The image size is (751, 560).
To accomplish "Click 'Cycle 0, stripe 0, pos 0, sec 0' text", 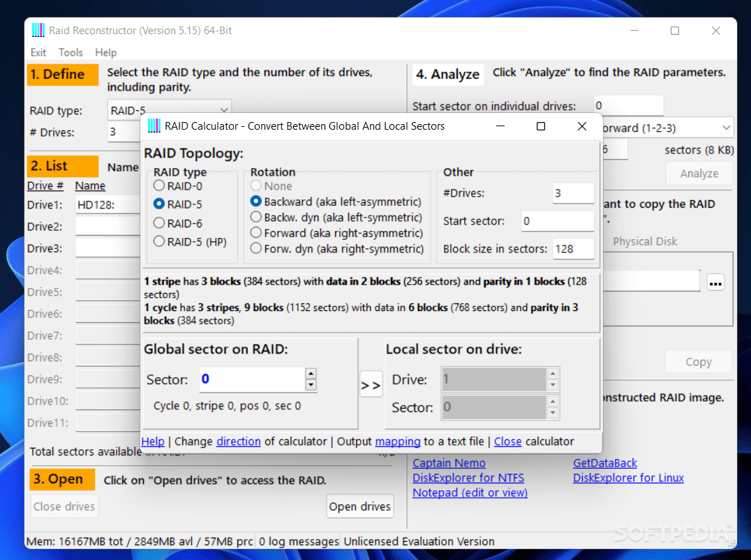I will click(227, 406).
